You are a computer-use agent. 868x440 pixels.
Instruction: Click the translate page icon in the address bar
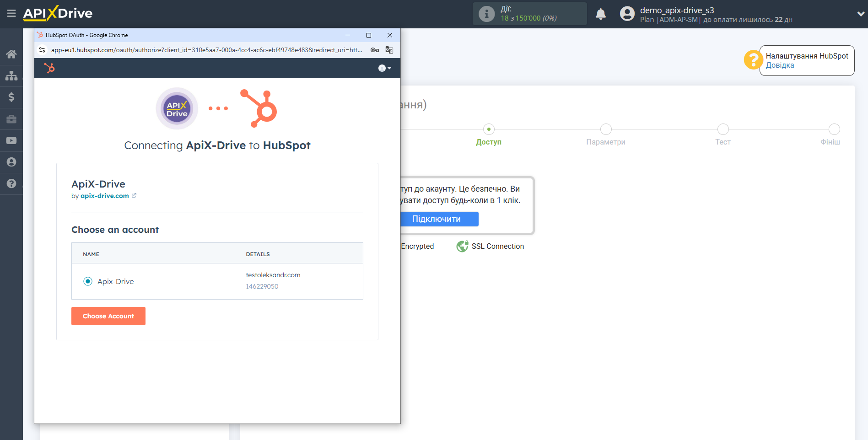(x=389, y=50)
